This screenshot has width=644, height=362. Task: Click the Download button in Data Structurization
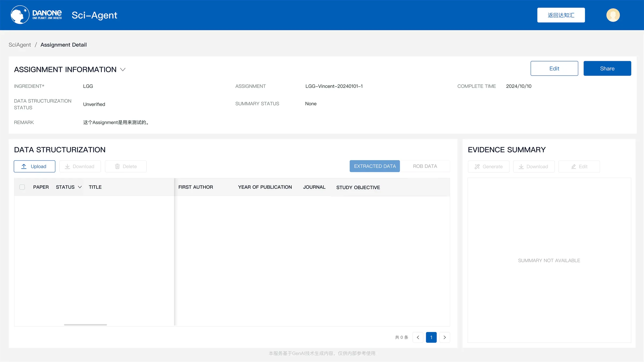[80, 166]
